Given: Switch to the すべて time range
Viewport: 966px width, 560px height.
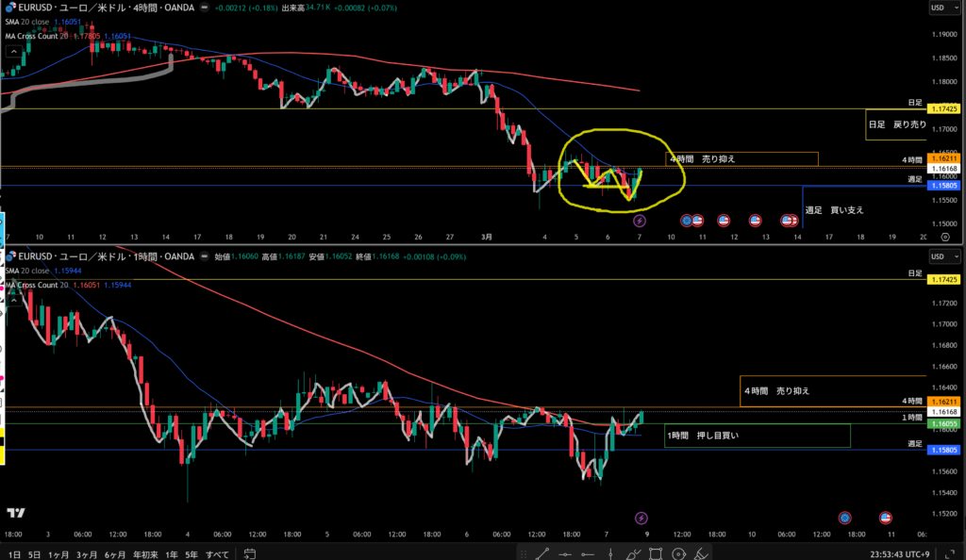Looking at the screenshot, I should tap(216, 553).
